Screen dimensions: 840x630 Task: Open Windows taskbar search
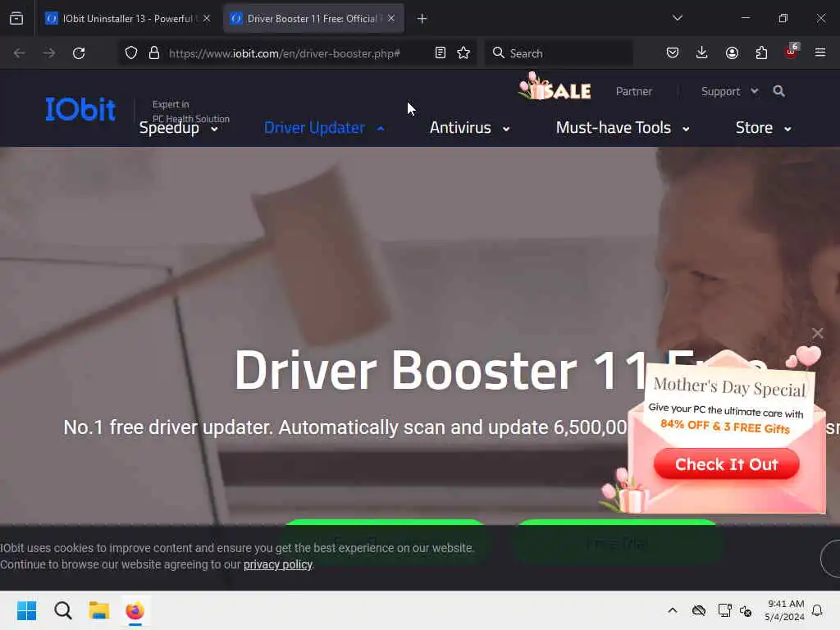(x=63, y=610)
